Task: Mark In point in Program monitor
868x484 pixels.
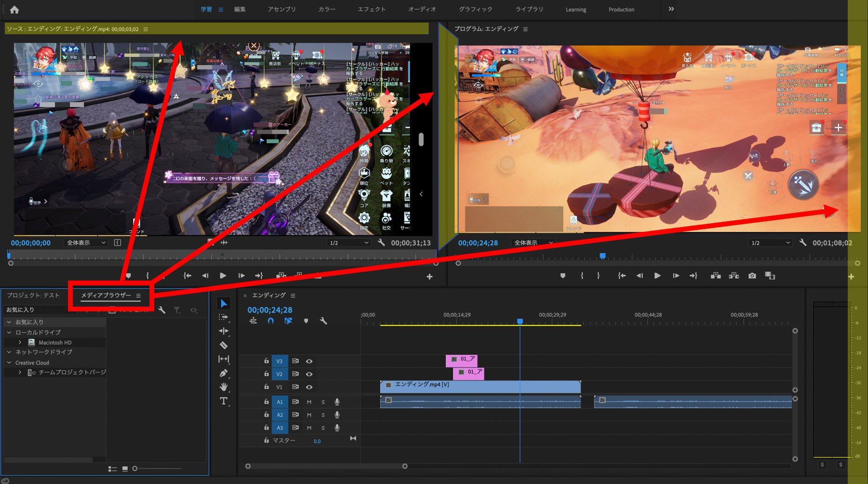Action: (582, 276)
